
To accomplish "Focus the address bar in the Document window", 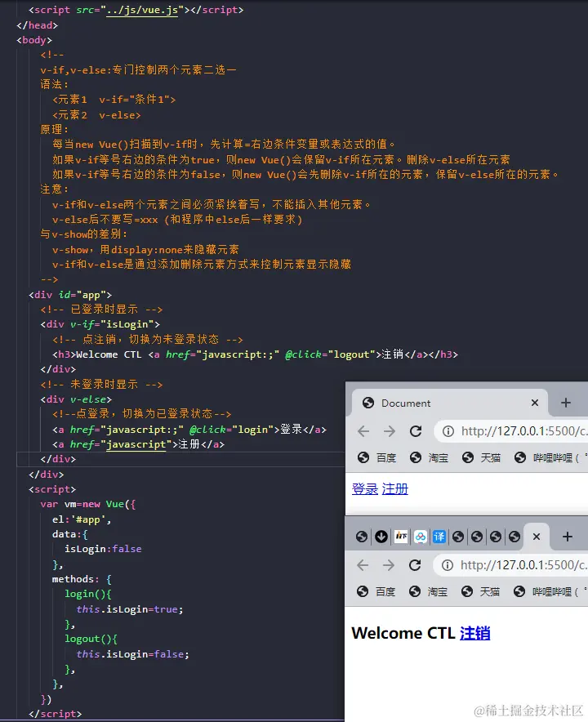I will click(x=511, y=431).
